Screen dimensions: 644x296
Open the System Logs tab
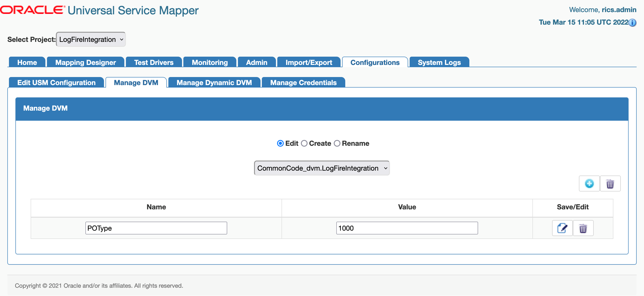click(439, 62)
